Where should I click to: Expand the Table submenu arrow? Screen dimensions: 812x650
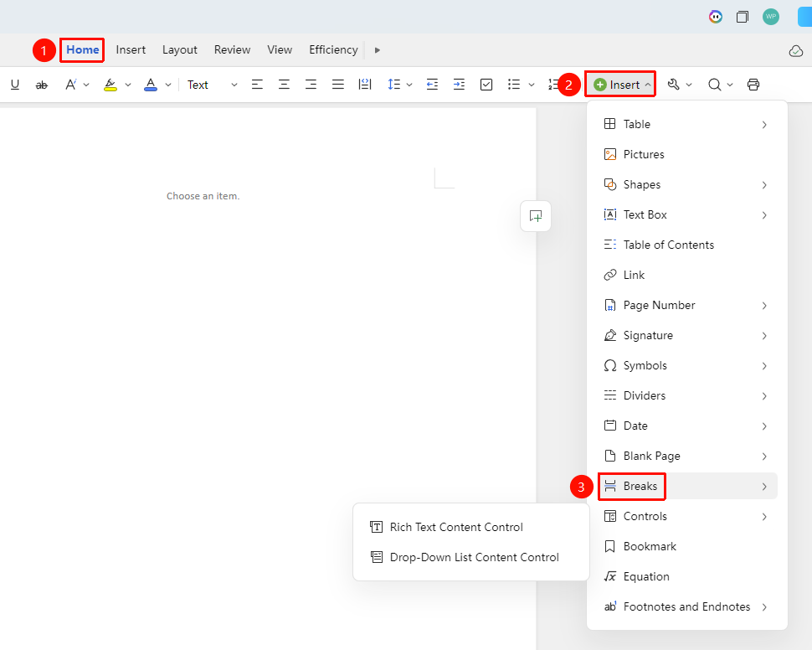[x=764, y=125]
